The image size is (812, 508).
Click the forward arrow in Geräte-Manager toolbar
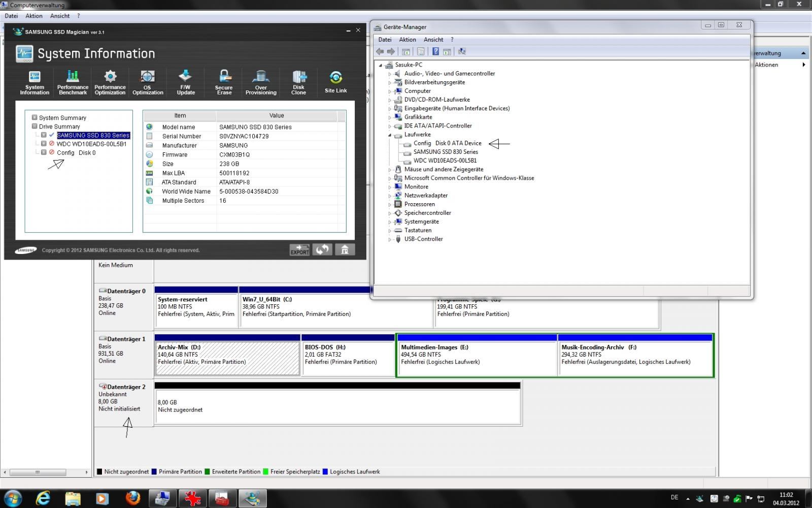click(391, 51)
